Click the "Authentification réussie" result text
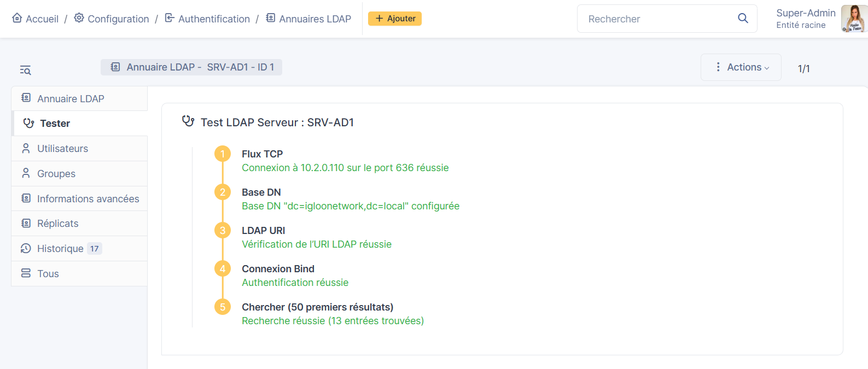868x369 pixels. pyautogui.click(x=295, y=283)
